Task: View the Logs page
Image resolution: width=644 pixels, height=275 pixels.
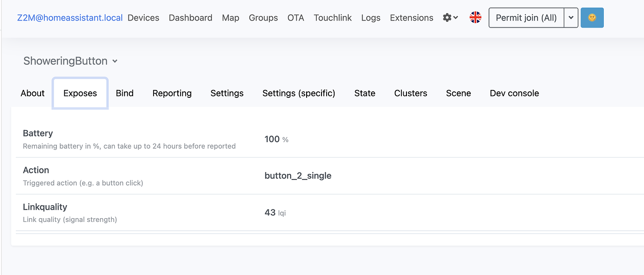Action: click(371, 17)
